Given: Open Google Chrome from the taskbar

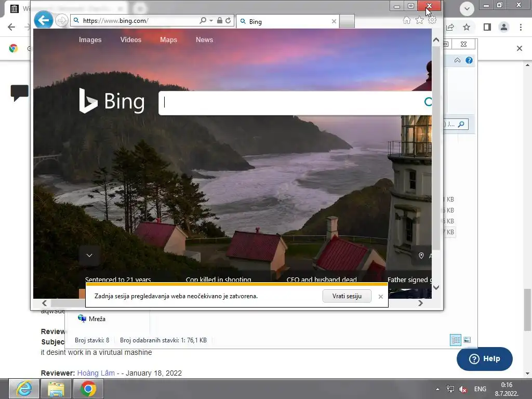Looking at the screenshot, I should point(88,389).
